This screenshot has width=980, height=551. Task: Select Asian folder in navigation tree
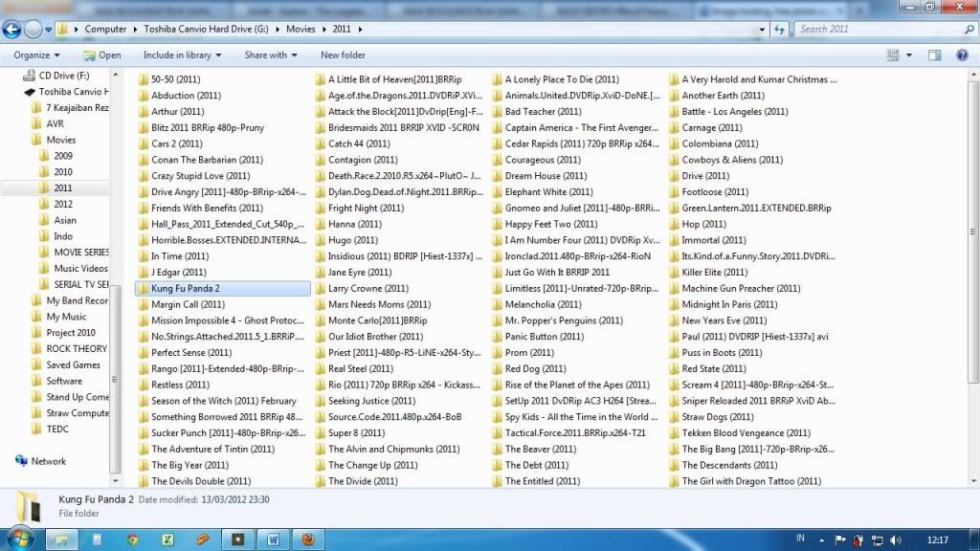point(65,221)
